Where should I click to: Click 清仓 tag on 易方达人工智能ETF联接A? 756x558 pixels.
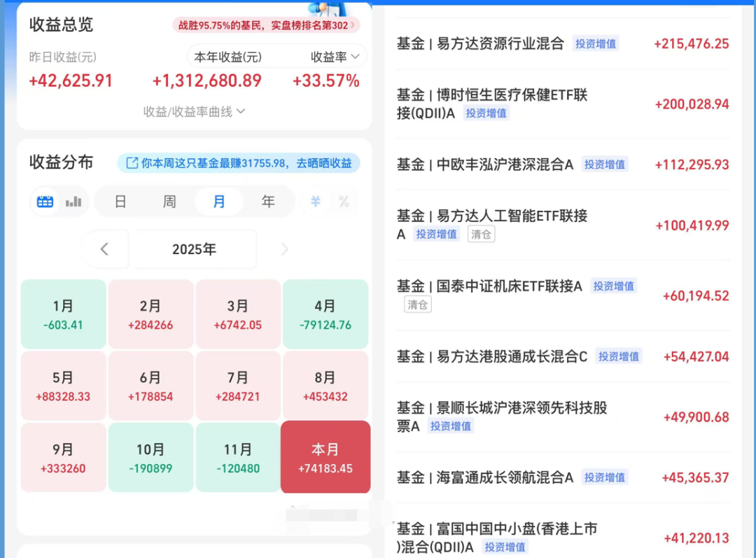(481, 235)
